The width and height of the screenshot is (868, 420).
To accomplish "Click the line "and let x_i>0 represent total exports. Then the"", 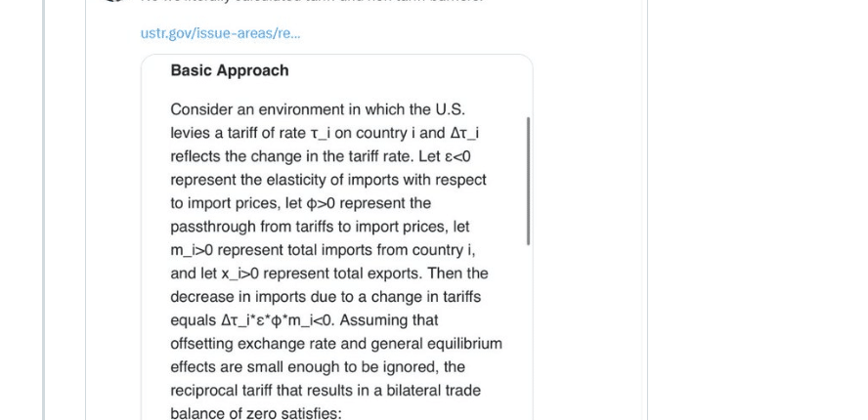I will (x=329, y=273).
